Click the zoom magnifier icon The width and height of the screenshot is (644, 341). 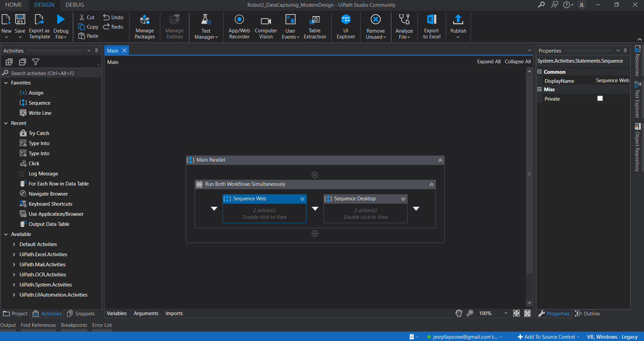point(470,313)
